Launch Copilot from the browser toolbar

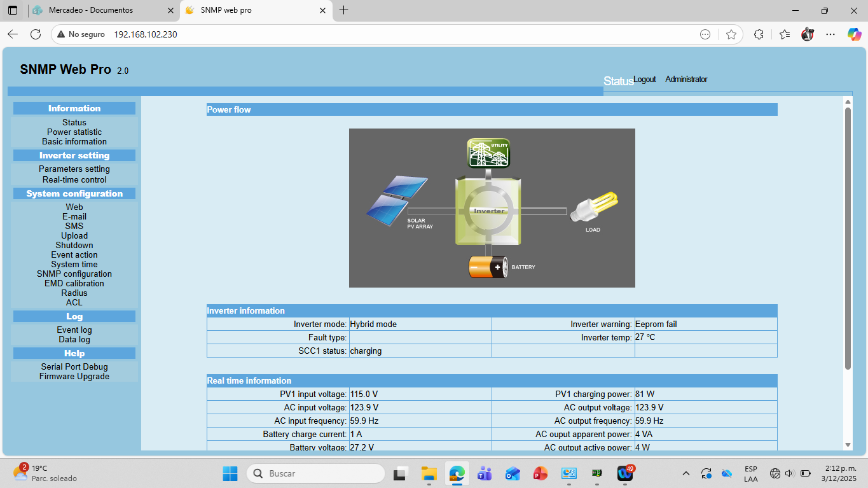[854, 34]
